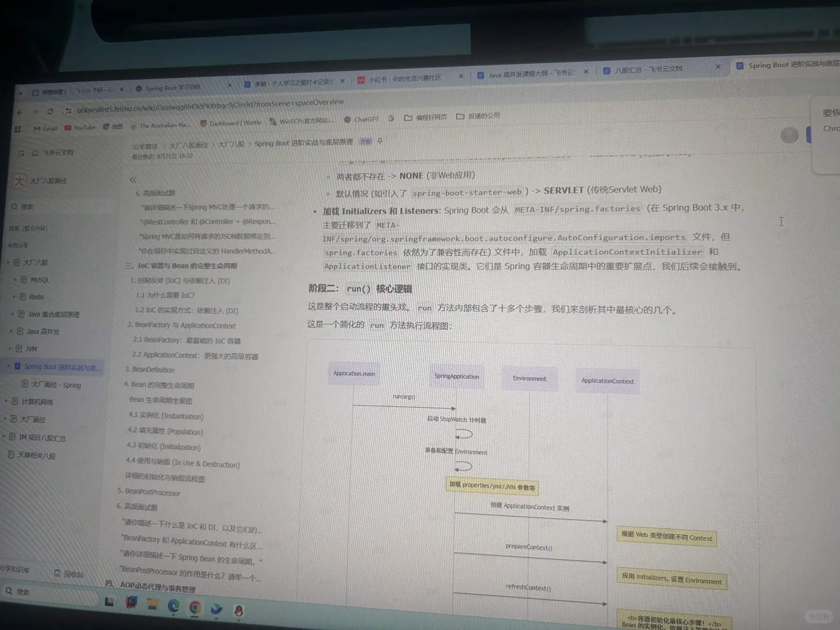840x630 pixels.
Task: Open Microsoft Edge from the taskbar
Action: [x=173, y=607]
